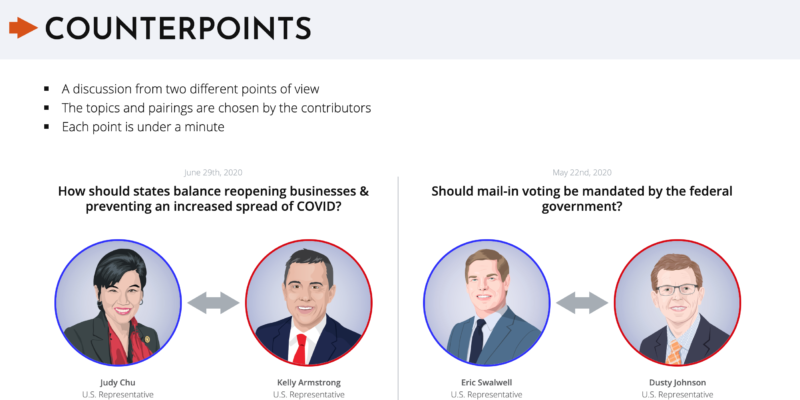Click the double arrow between Chu and Armstrong

(x=214, y=303)
